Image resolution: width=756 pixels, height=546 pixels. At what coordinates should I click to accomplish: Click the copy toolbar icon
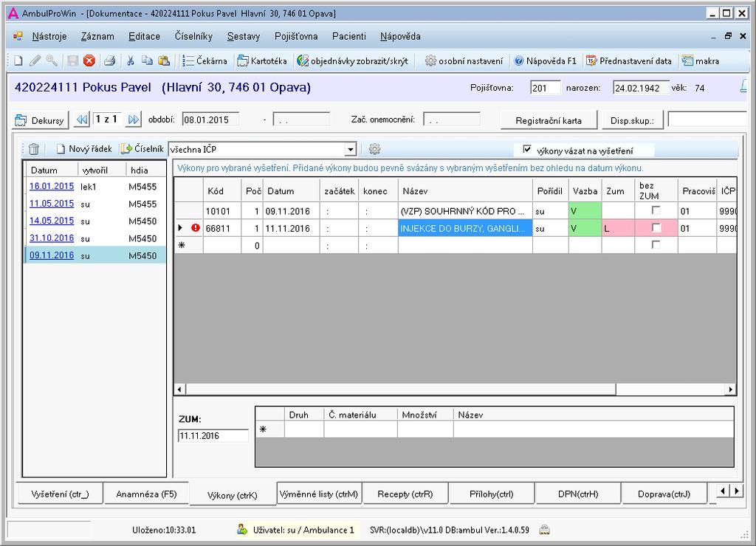[x=147, y=61]
